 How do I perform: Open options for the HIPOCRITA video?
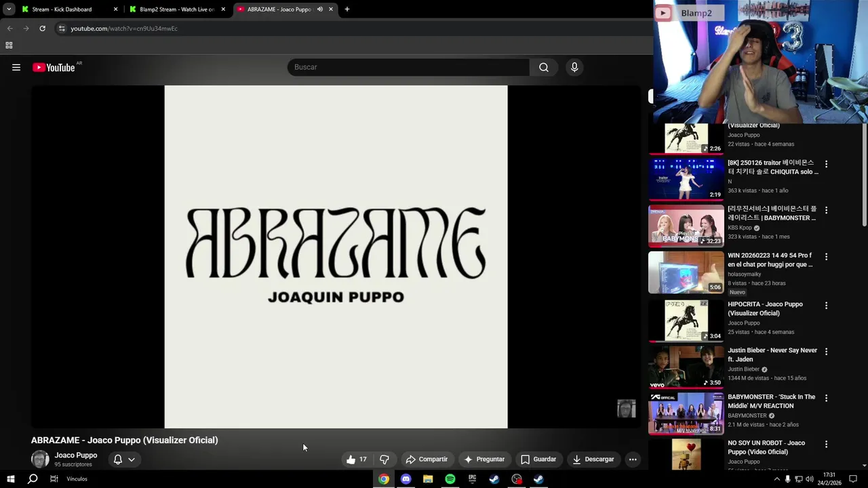[x=826, y=306]
